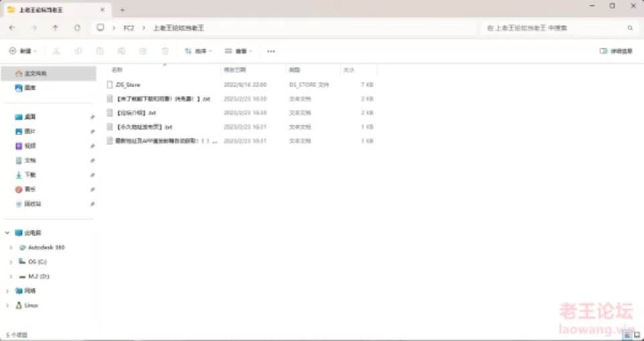
Task: Click the Rename icon in toolbar
Action: pyautogui.click(x=121, y=51)
